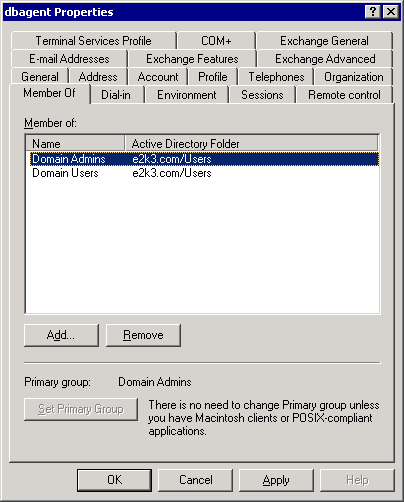Screen dimensions: 404x502
Task: Confirm the dialog with OK
Action: click(114, 480)
